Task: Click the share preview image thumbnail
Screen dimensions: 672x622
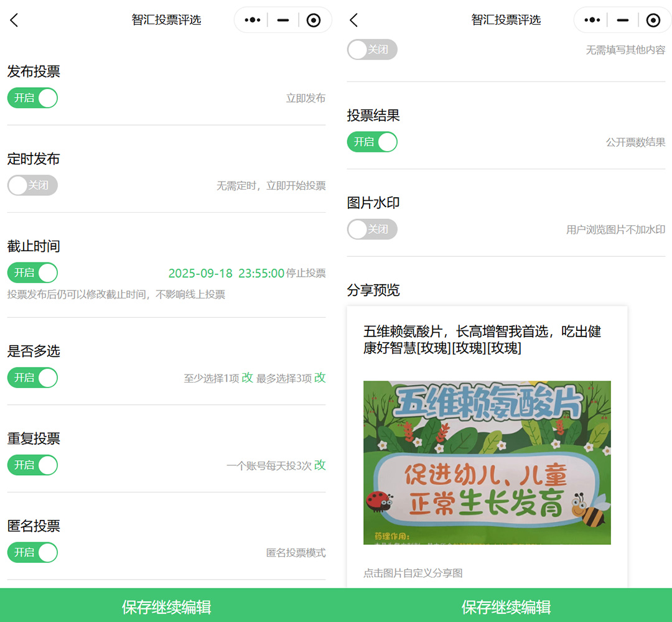Action: (x=487, y=462)
